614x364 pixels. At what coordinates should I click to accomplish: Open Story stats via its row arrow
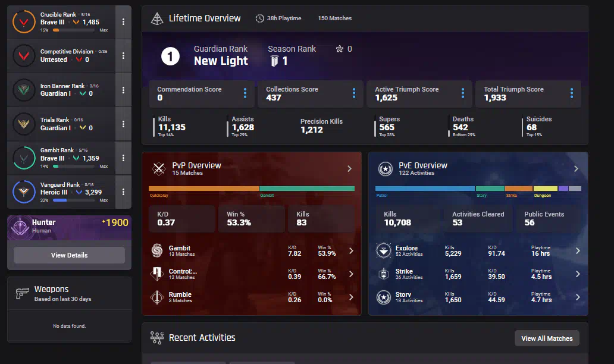[578, 297]
